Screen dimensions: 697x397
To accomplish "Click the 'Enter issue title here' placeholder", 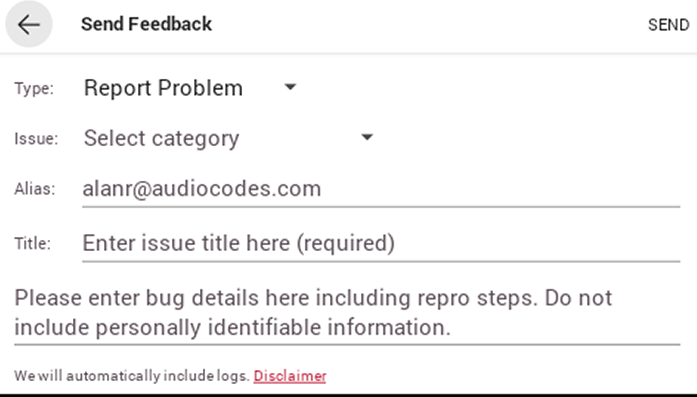I will click(239, 243).
